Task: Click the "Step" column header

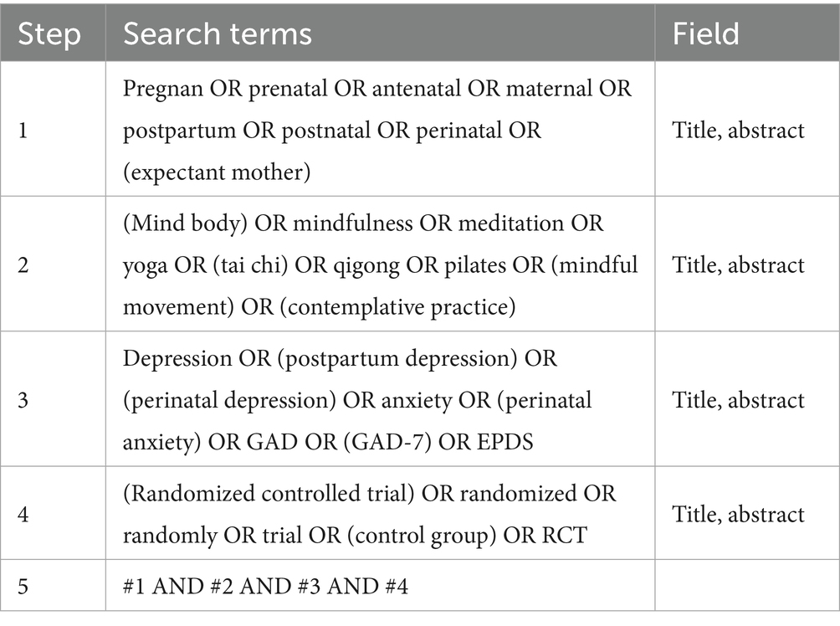Action: 49,33
